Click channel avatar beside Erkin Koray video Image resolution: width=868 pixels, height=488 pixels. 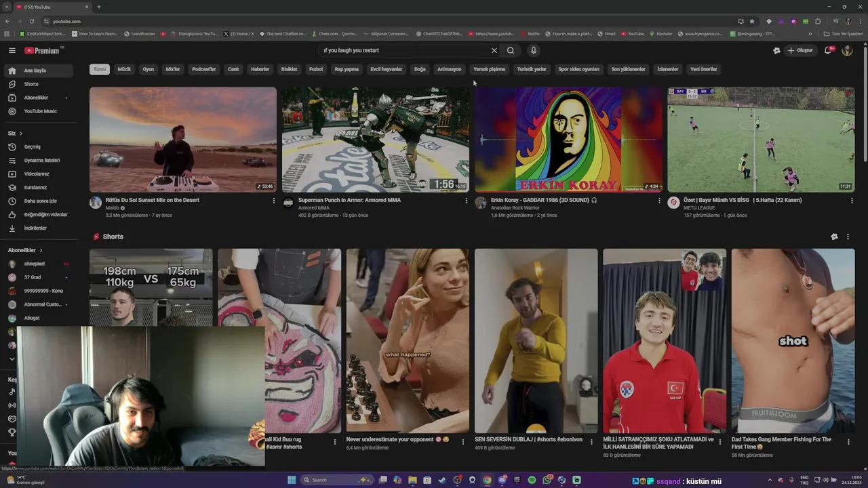point(481,203)
